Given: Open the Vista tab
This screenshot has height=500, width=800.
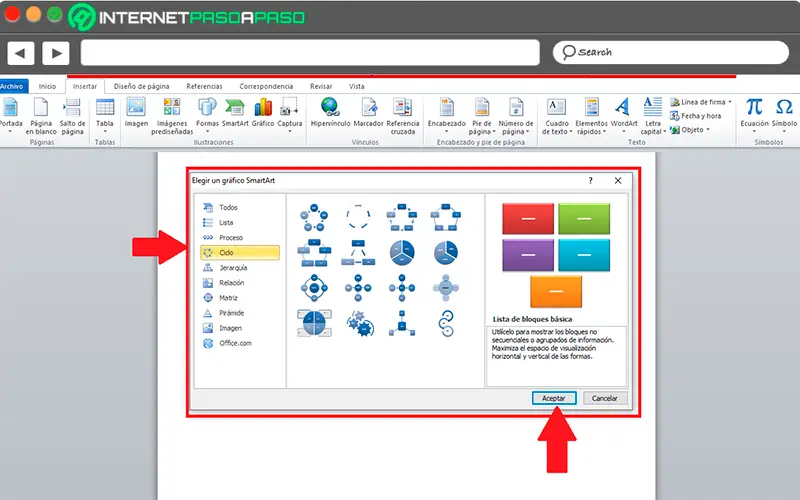Looking at the screenshot, I should coord(357,86).
